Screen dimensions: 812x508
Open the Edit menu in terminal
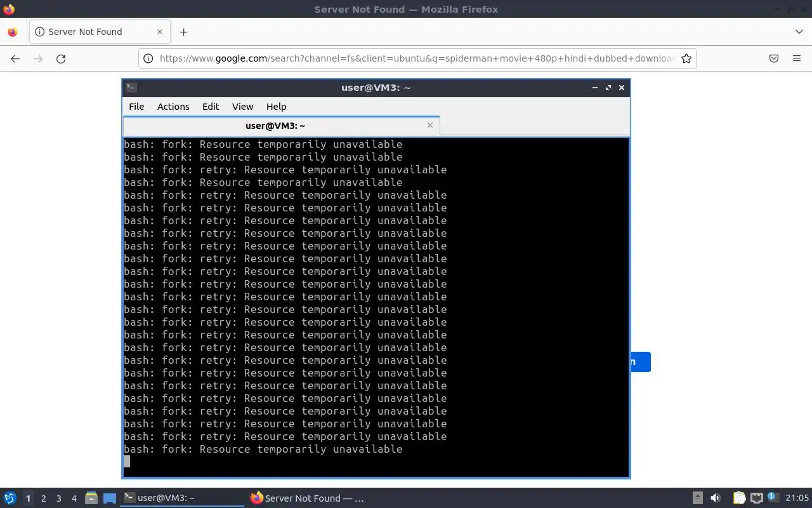pyautogui.click(x=211, y=107)
